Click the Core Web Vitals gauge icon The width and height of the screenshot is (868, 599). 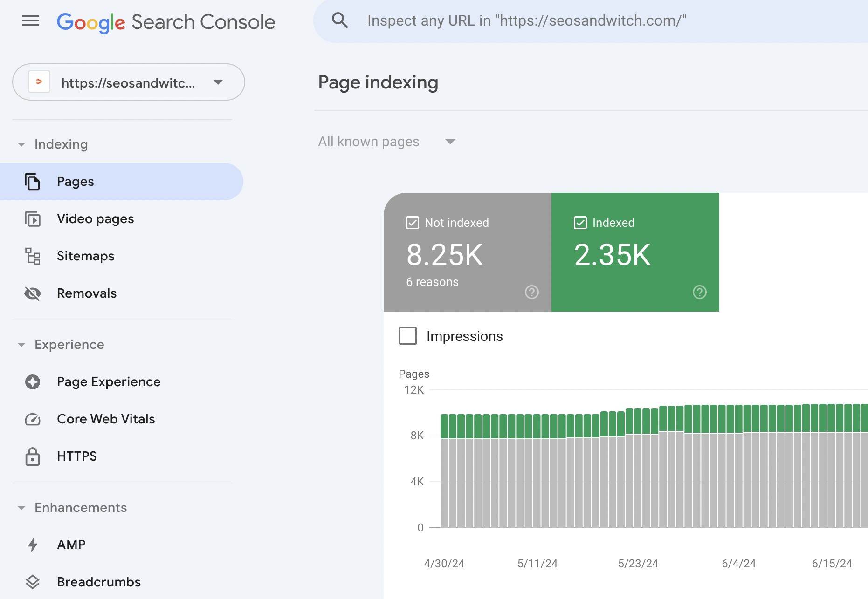tap(32, 419)
